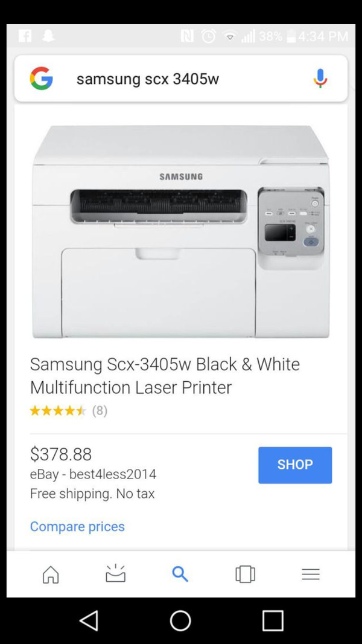Tap the $378.88 price listing
Screen dimensions: 362x644
pos(61,454)
